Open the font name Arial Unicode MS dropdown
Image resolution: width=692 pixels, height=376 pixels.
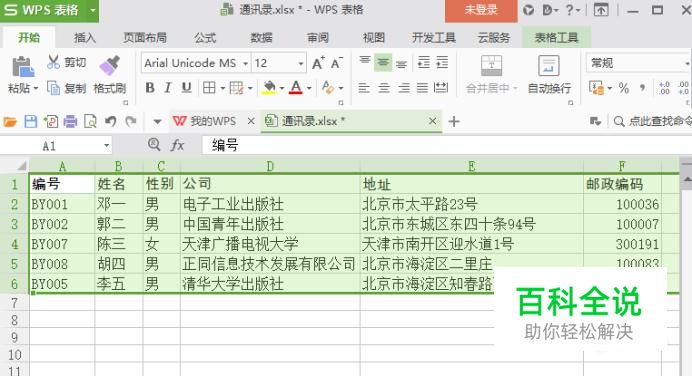pyautogui.click(x=245, y=64)
